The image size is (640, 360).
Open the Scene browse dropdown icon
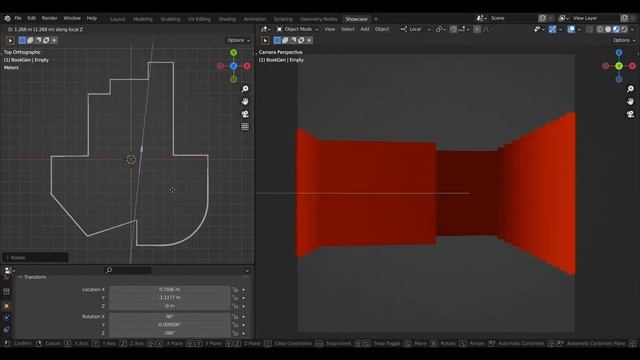(x=482, y=18)
